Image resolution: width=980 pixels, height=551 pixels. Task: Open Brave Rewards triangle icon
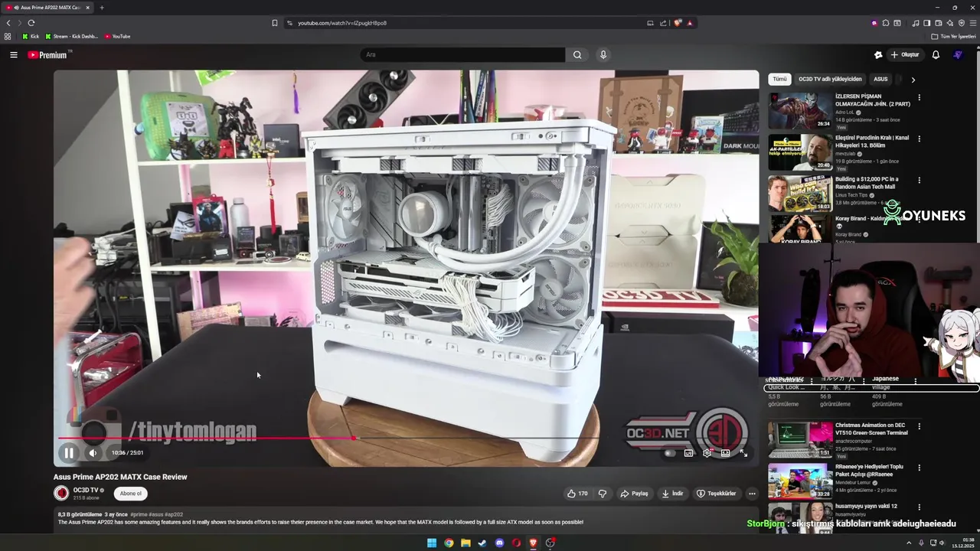tap(690, 23)
